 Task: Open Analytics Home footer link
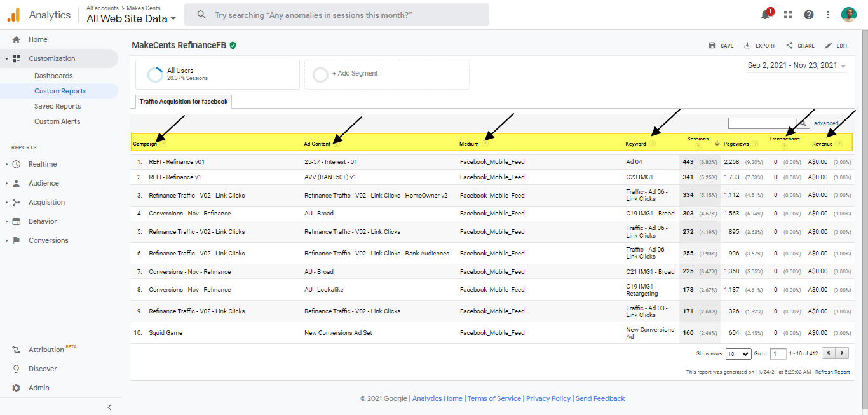coord(437,398)
